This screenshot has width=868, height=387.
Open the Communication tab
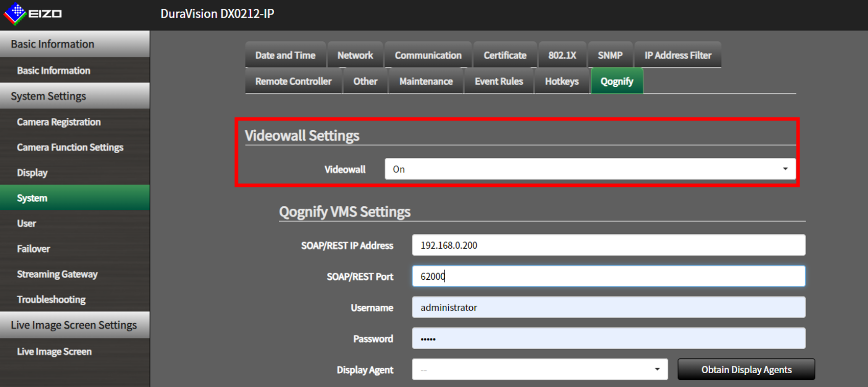(x=428, y=55)
